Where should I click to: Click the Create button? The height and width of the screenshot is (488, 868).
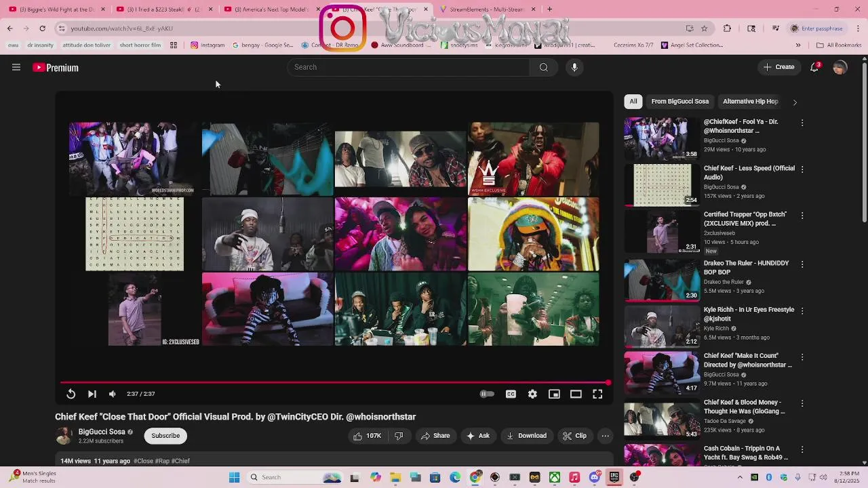pos(778,67)
